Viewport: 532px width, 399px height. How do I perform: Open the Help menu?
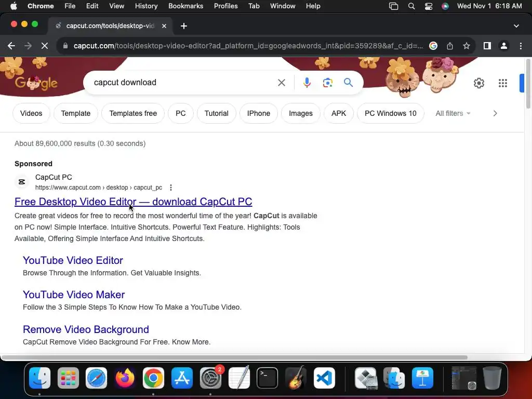coord(313,6)
